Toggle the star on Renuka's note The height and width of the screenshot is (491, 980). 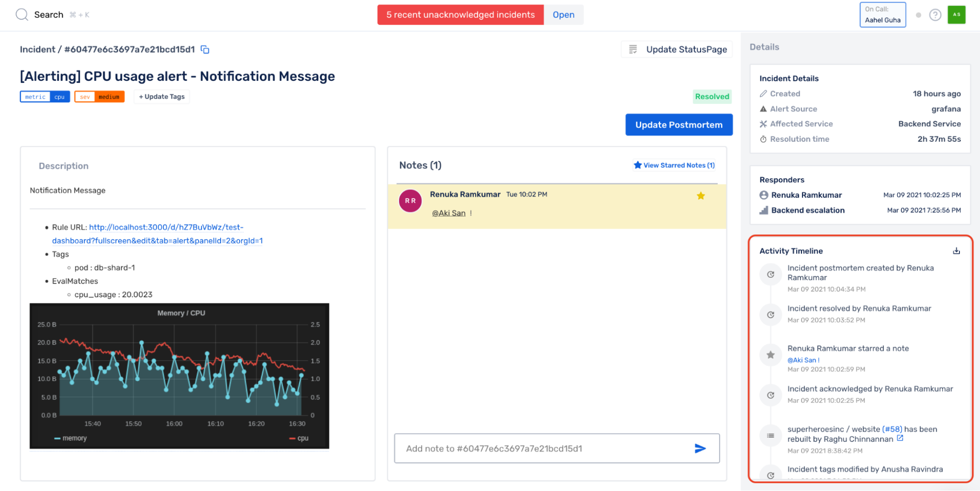coord(701,196)
